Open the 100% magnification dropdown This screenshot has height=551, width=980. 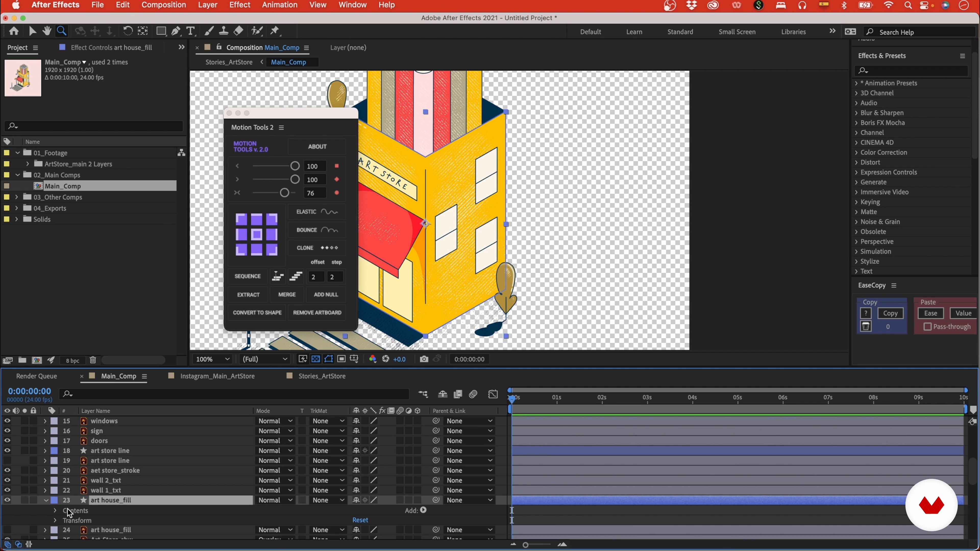pyautogui.click(x=213, y=359)
